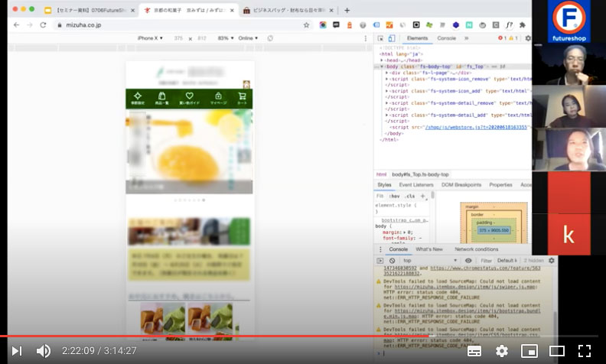Bookmark page with star icon
Image resolution: width=606 pixels, height=364 pixels.
pyautogui.click(x=307, y=25)
